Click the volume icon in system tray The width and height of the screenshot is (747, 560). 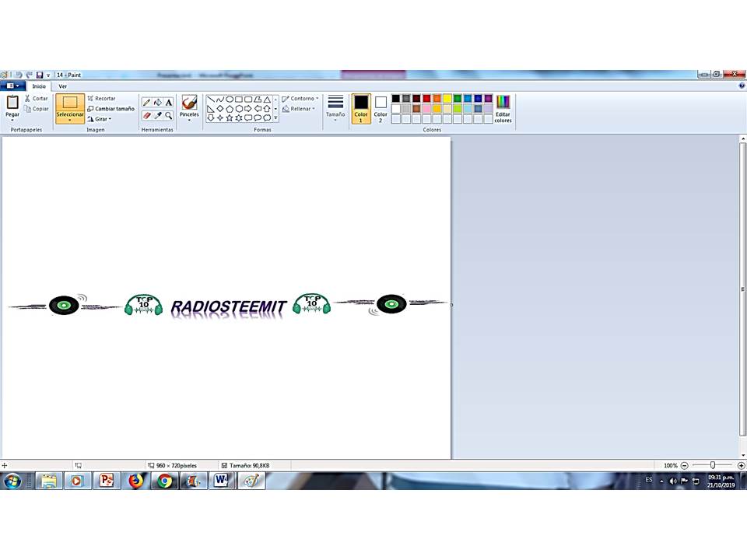(x=673, y=481)
